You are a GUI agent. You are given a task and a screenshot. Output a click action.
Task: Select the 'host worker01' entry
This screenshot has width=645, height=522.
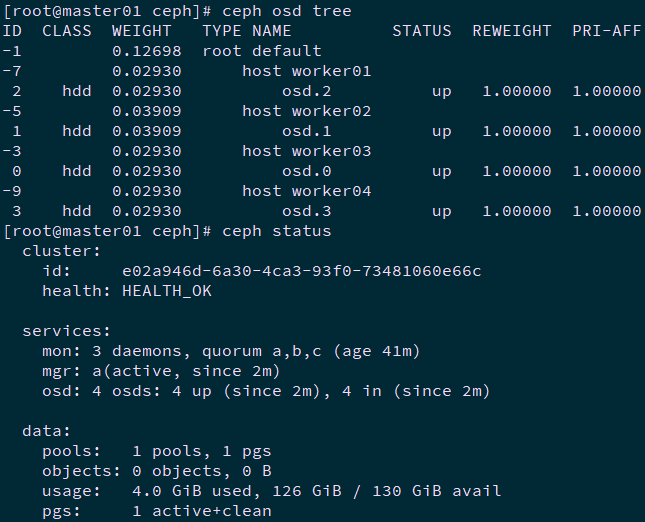[x=306, y=71]
